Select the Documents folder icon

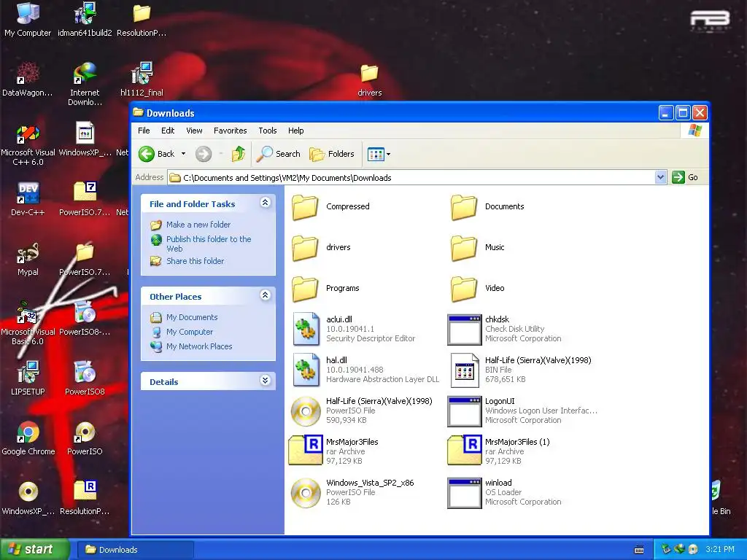coord(464,206)
